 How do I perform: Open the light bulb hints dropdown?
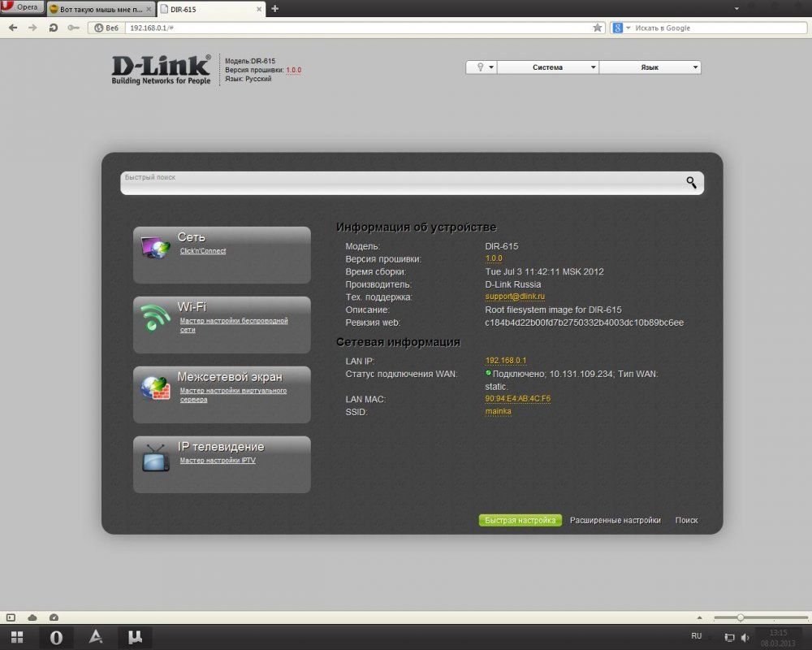point(481,67)
